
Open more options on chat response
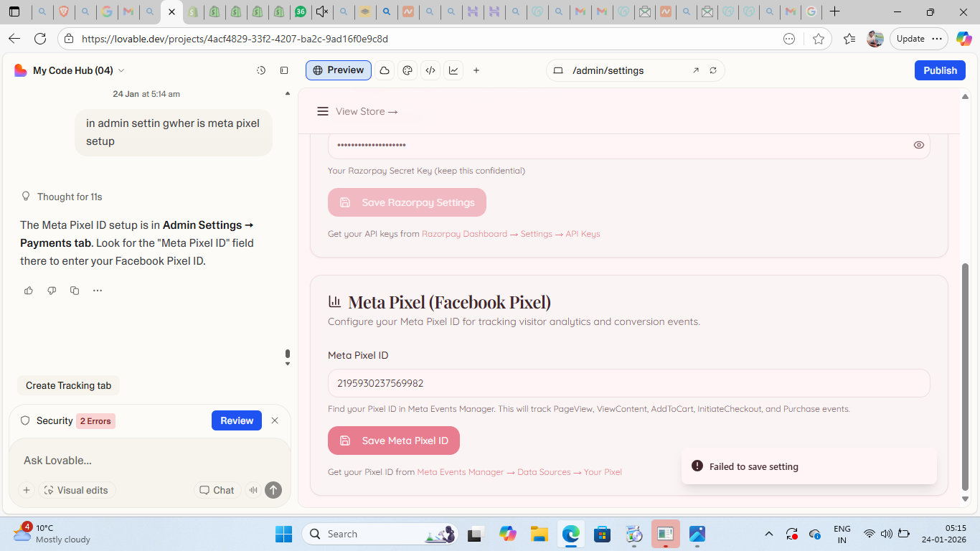98,291
